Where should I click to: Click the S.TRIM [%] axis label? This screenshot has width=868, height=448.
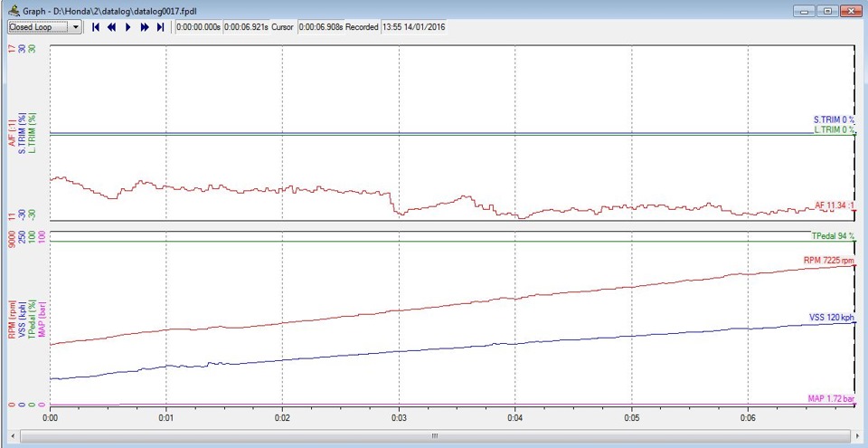coord(22,135)
